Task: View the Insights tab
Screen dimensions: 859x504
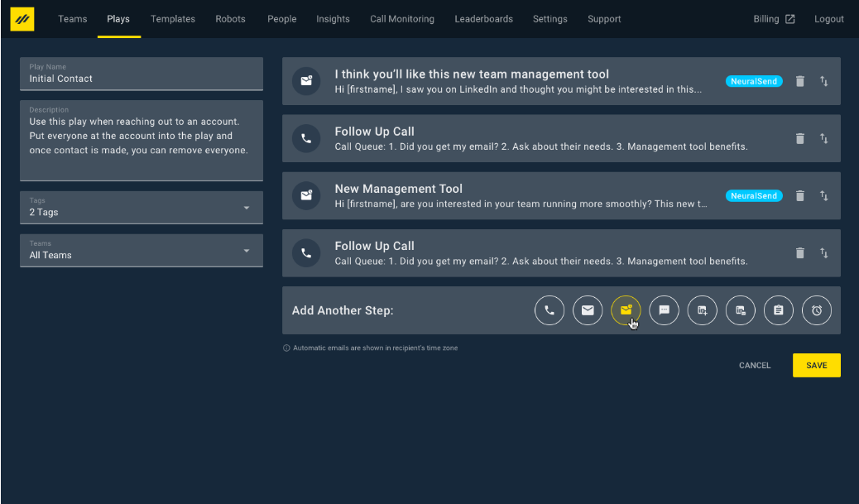Action: coord(333,19)
